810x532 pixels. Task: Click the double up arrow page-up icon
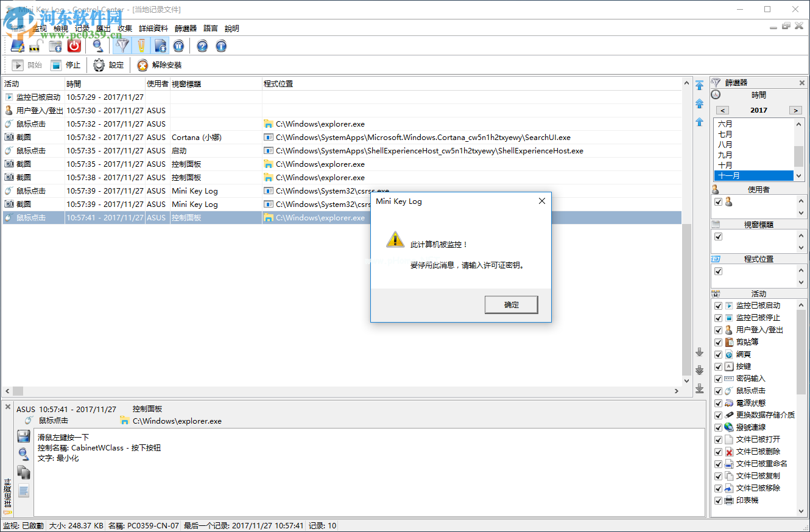700,103
